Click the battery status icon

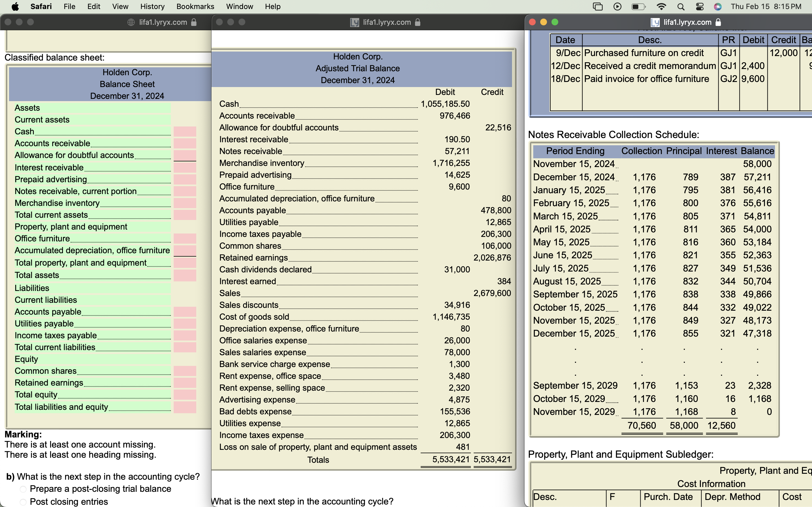[x=638, y=7]
